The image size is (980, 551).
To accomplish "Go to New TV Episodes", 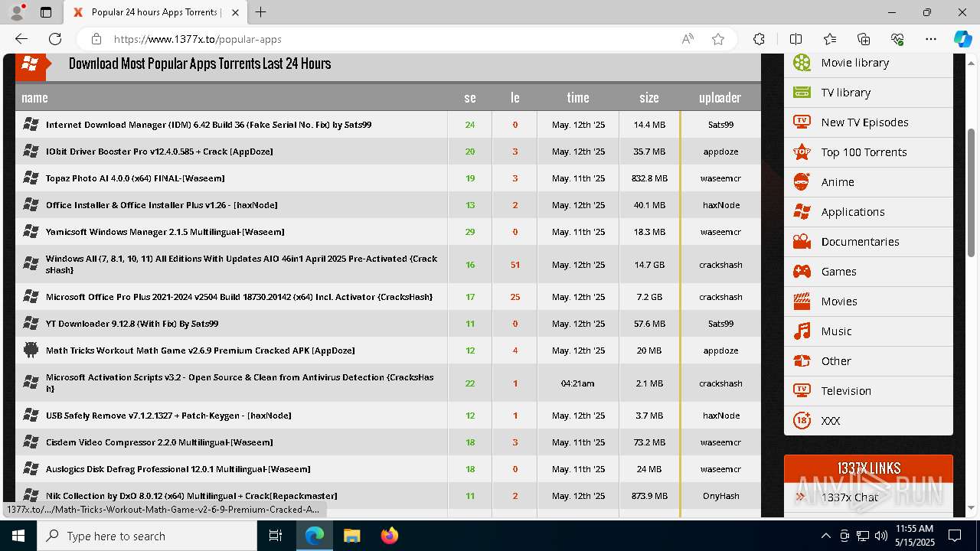I will point(864,122).
